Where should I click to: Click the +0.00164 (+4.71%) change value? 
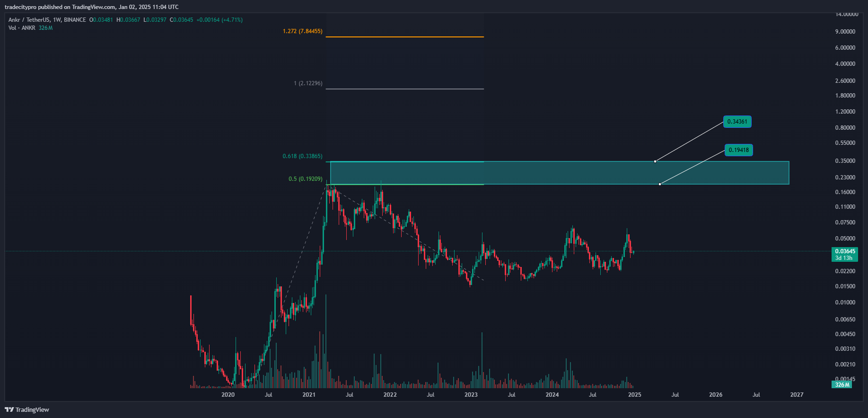219,20
